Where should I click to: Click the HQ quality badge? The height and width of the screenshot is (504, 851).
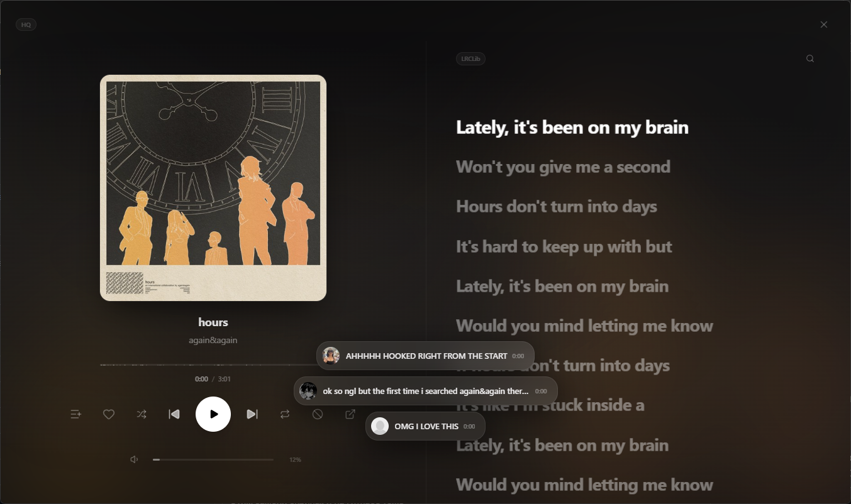[x=26, y=25]
